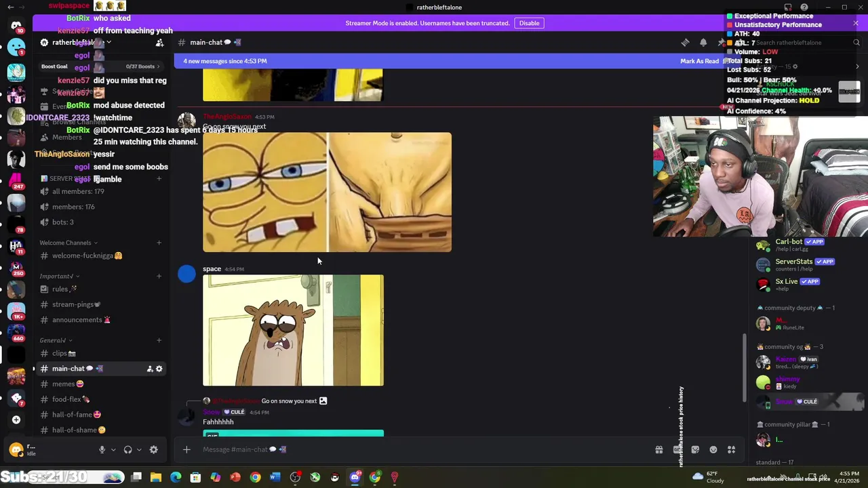Open Discord from Windows taskbar

(355, 477)
